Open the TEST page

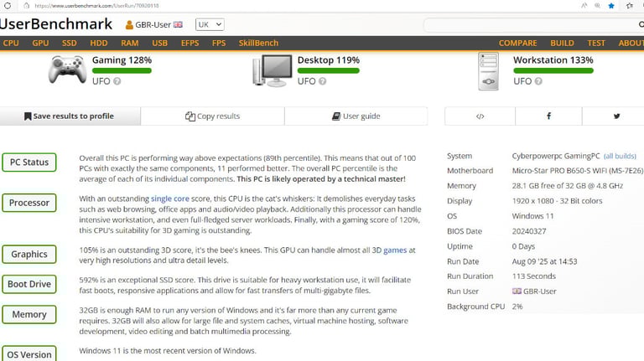coord(596,43)
